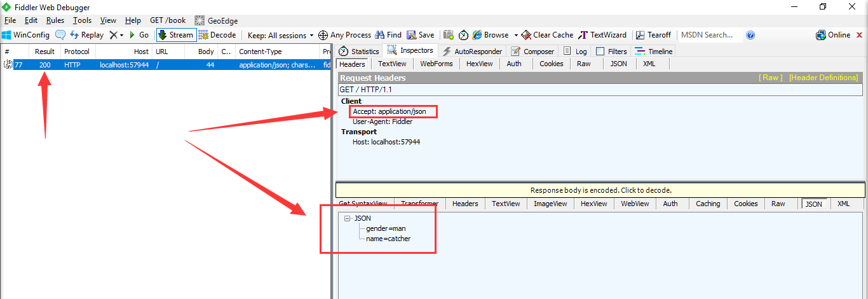The height and width of the screenshot is (299, 868).
Task: Open the Tools menu
Action: (x=82, y=20)
